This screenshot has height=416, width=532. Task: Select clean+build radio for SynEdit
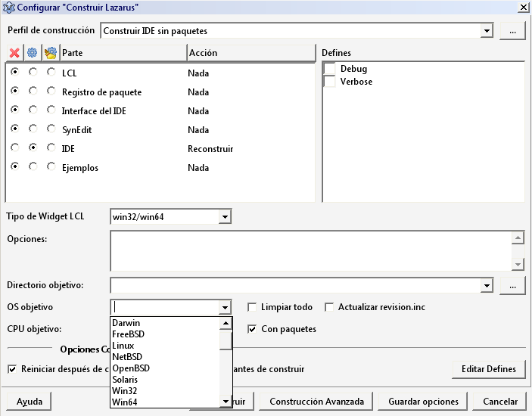tap(51, 129)
